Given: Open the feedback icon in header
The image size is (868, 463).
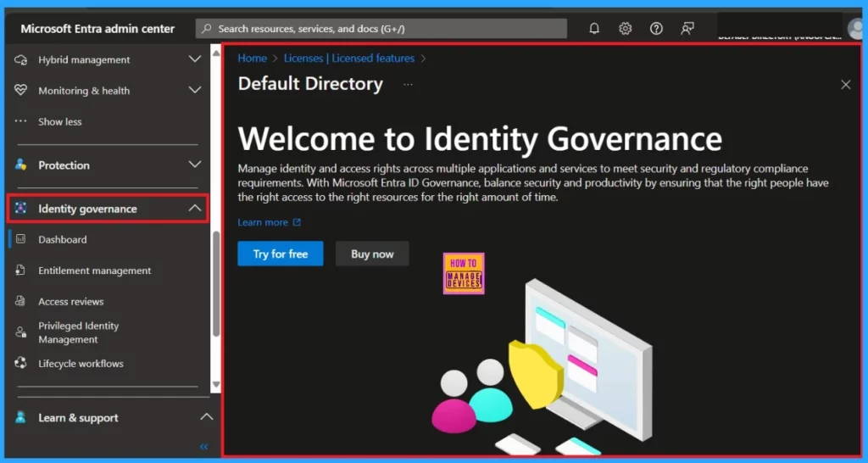Looking at the screenshot, I should (x=687, y=28).
